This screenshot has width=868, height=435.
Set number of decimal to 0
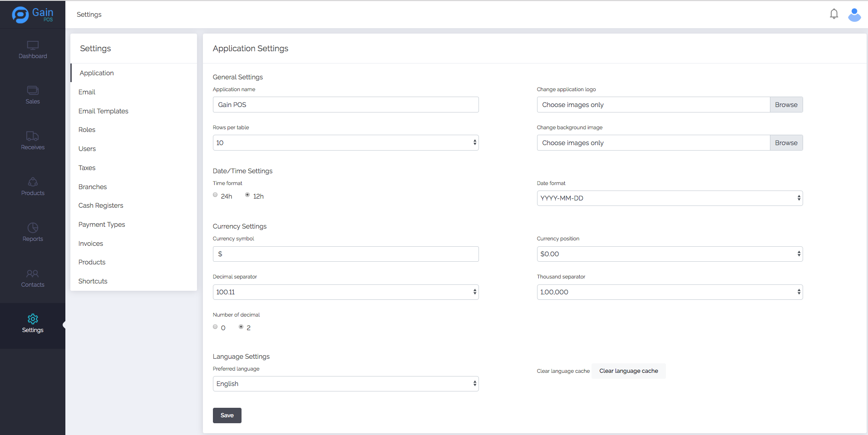(215, 327)
